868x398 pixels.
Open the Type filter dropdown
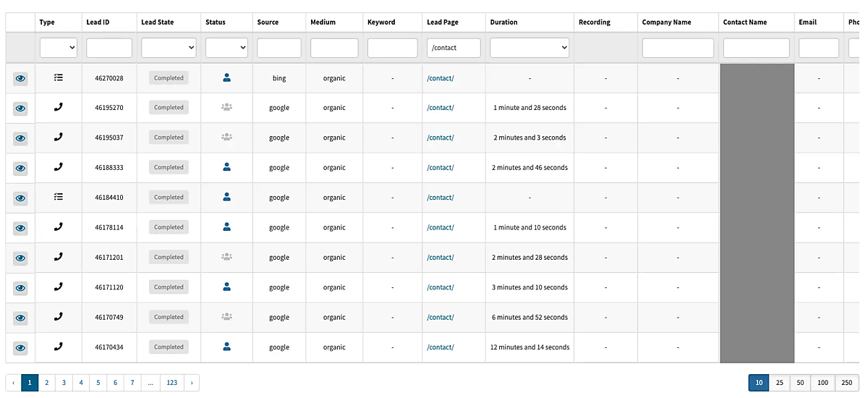coord(59,48)
